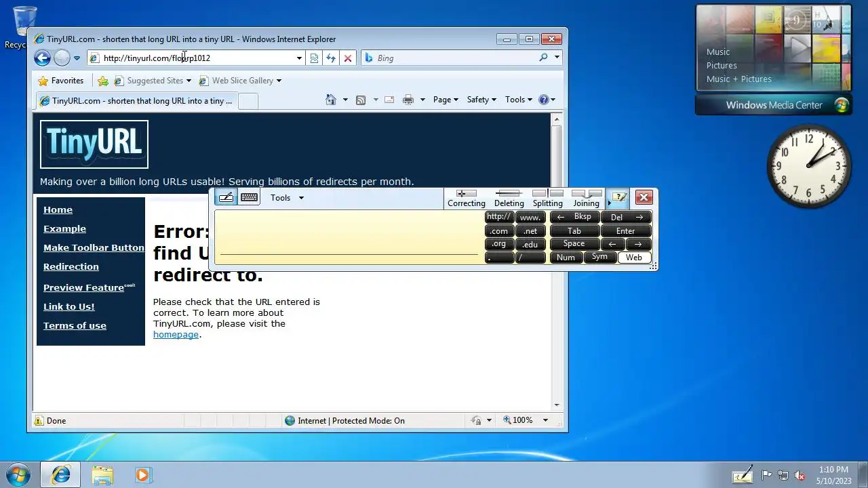This screenshot has height=488, width=868.
Task: Show the Joining gesture demo
Action: (x=587, y=199)
